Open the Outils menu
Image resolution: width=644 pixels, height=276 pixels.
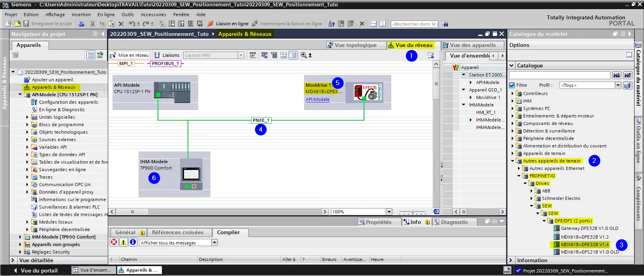[128, 15]
